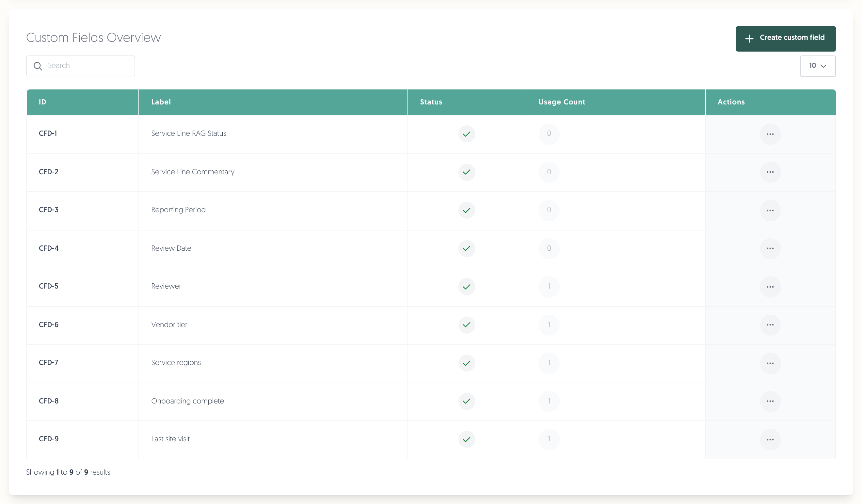Click the status checkmark for Vendor tier

[467, 324]
